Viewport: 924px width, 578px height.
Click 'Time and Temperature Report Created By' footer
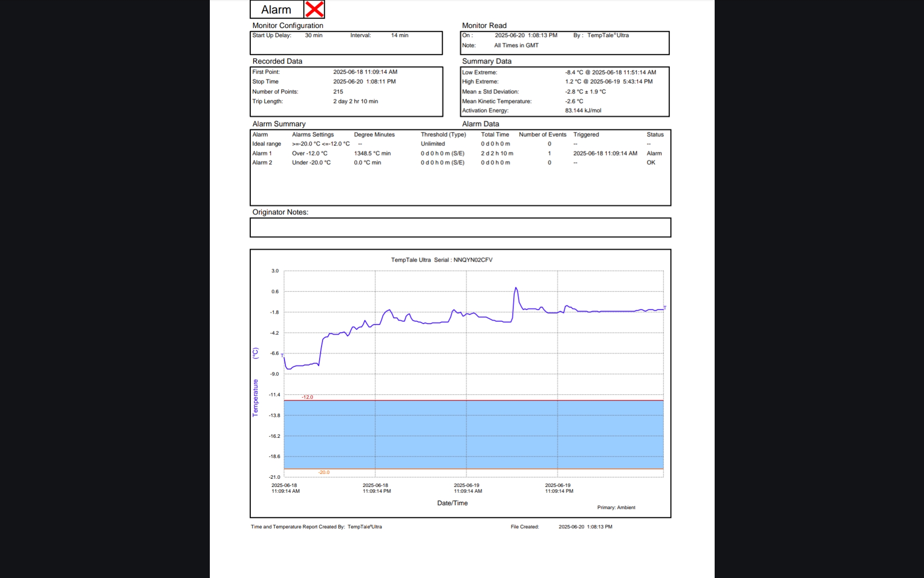(297, 526)
